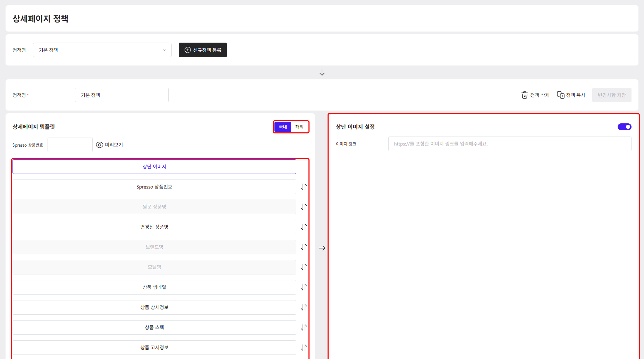Turn off the 상단 이미지 설정 toggle
Screen dimensions: 644x359
point(624,127)
